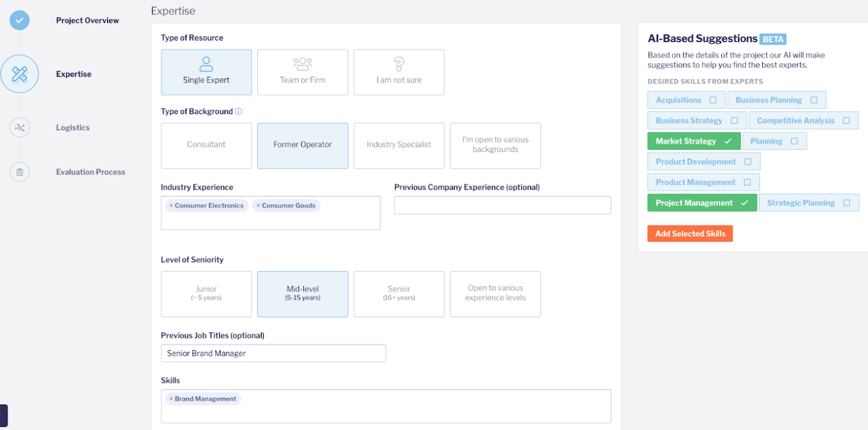The image size is (868, 430).
Task: Select Team or Firm resource type
Action: coord(303,72)
